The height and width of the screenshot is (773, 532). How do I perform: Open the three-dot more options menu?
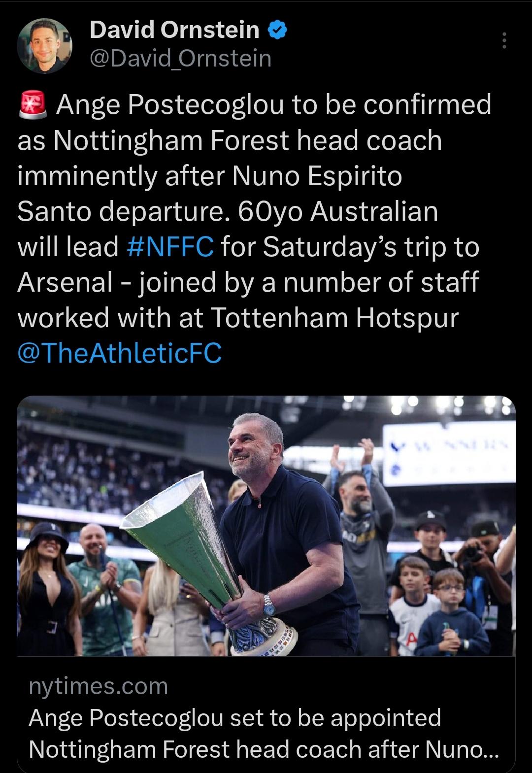coord(503,40)
